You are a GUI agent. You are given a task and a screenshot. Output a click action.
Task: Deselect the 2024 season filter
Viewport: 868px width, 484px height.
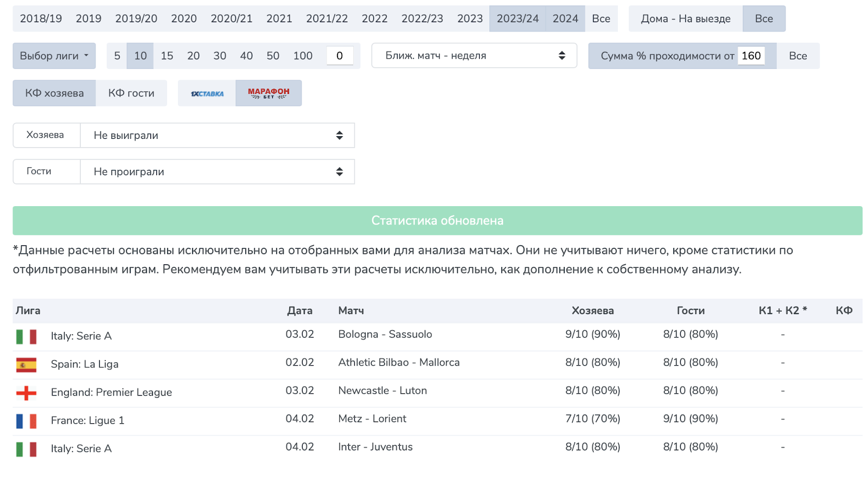click(x=565, y=18)
